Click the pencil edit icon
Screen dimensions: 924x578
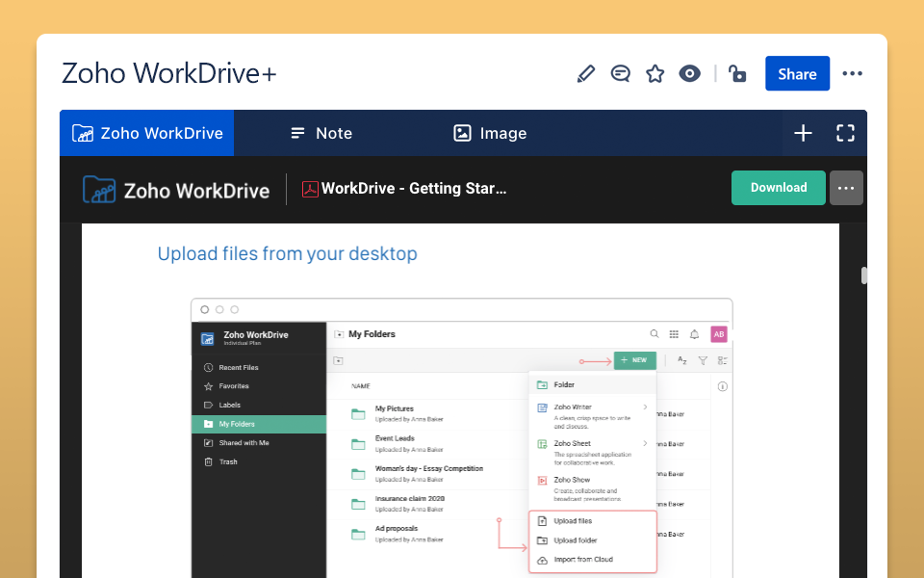click(585, 74)
